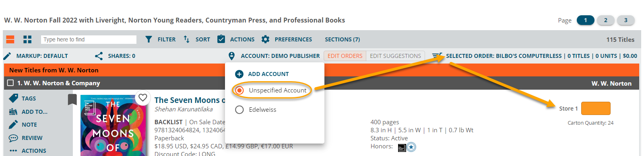644x156 pixels.
Task: Click REVIEW in title sidebar
Action: [32, 138]
